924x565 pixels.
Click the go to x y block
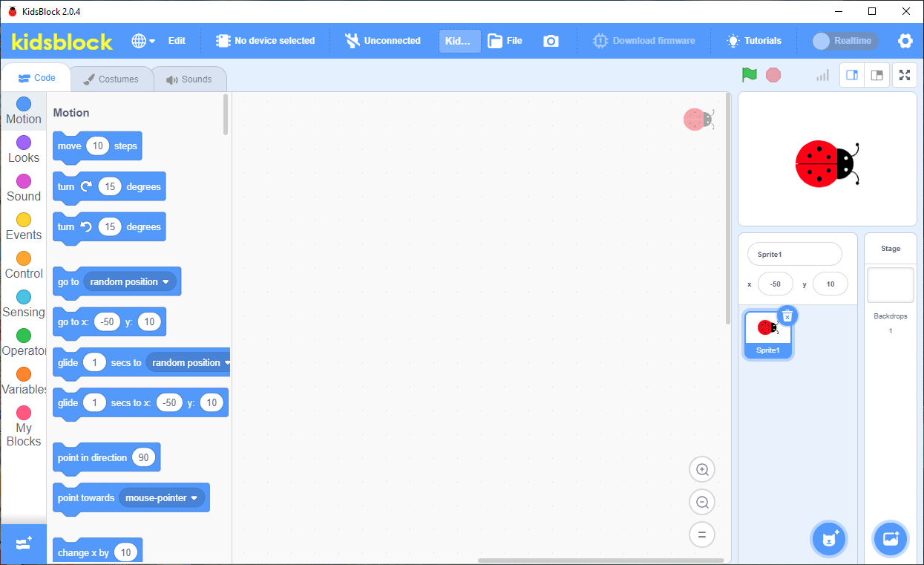pyautogui.click(x=109, y=322)
